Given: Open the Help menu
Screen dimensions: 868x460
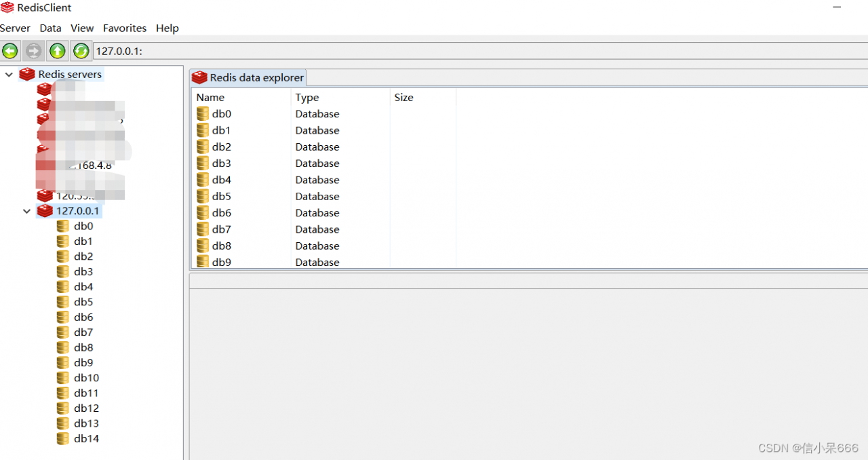Looking at the screenshot, I should (167, 28).
